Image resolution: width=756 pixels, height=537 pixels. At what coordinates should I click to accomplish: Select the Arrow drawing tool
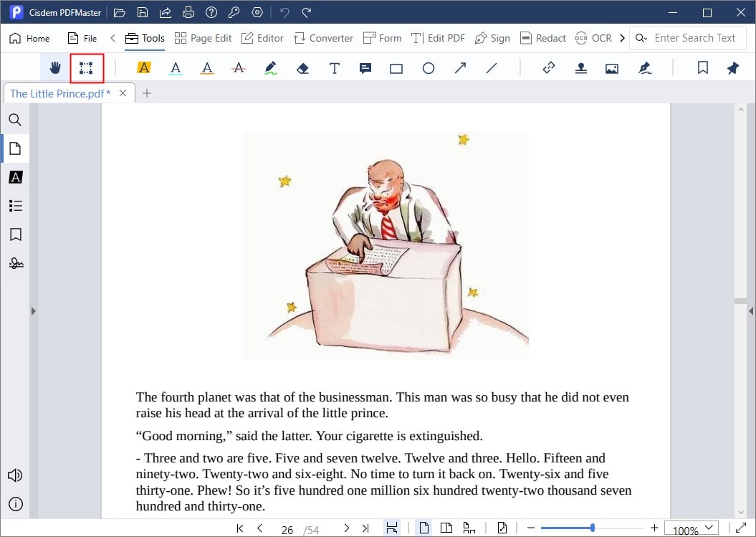[x=461, y=68]
